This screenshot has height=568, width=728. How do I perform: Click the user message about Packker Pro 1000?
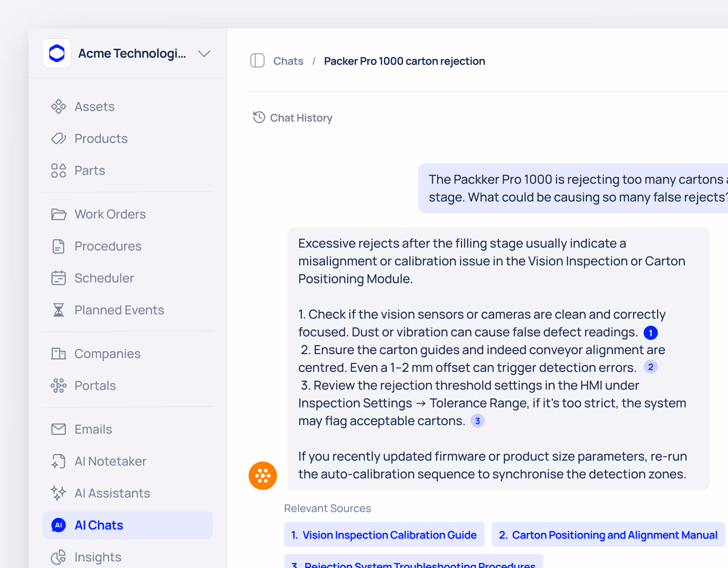click(x=573, y=188)
